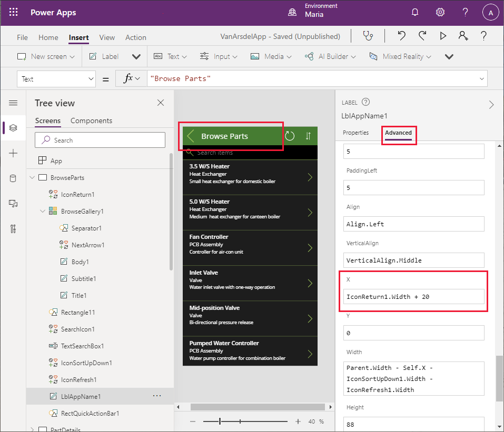
Task: Preview the app with Play icon
Action: pos(443,36)
